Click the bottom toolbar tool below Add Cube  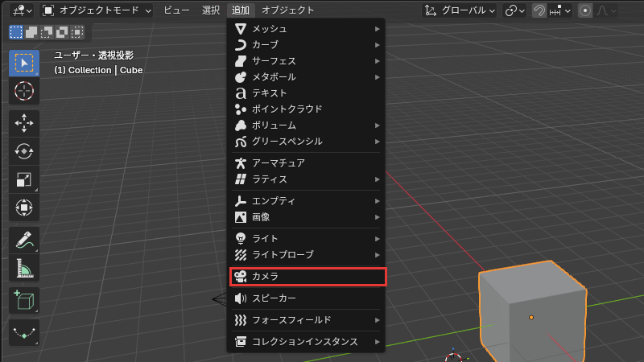click(x=24, y=332)
